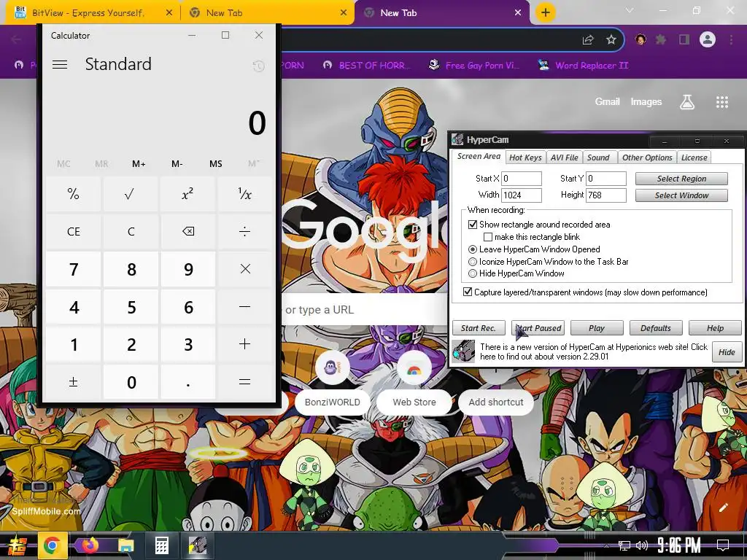Toggle Capture layered/transparent windows checkbox
This screenshot has width=747, height=560.
pyautogui.click(x=468, y=292)
